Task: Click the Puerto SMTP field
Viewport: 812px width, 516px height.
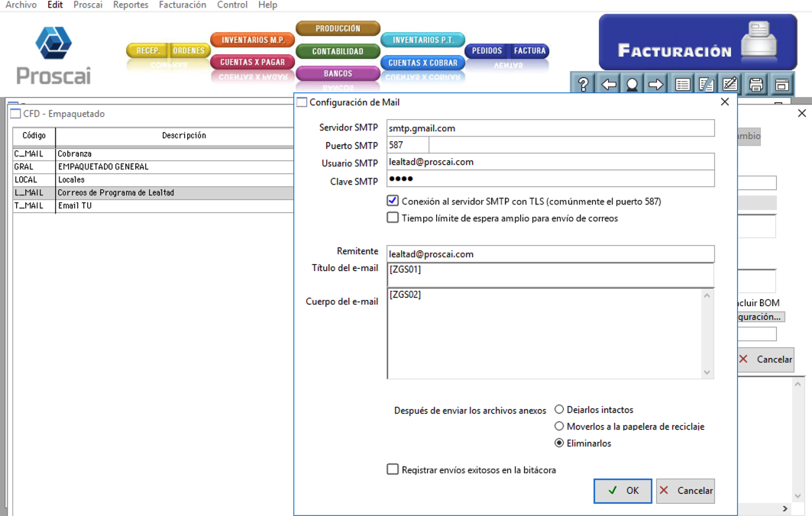Action: [408, 145]
